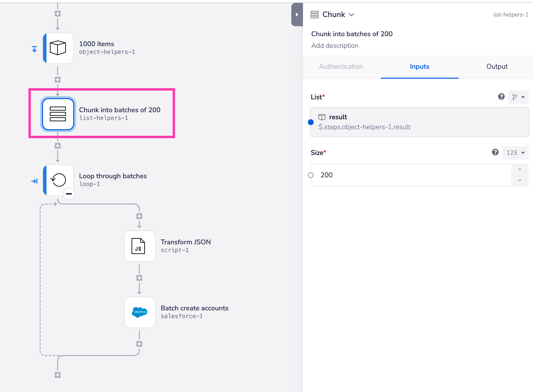
Task: Collapse the properties panel with arrow button
Action: point(297,15)
